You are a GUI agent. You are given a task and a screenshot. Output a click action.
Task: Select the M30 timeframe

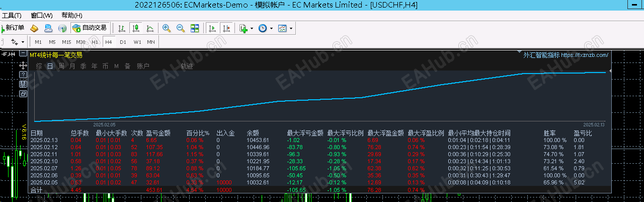point(80,42)
